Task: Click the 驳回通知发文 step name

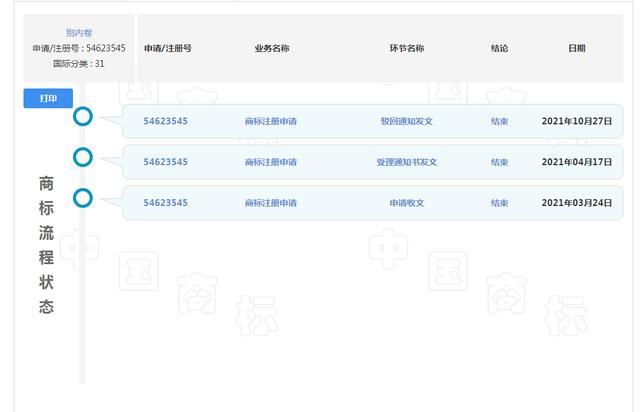Action: tap(406, 121)
